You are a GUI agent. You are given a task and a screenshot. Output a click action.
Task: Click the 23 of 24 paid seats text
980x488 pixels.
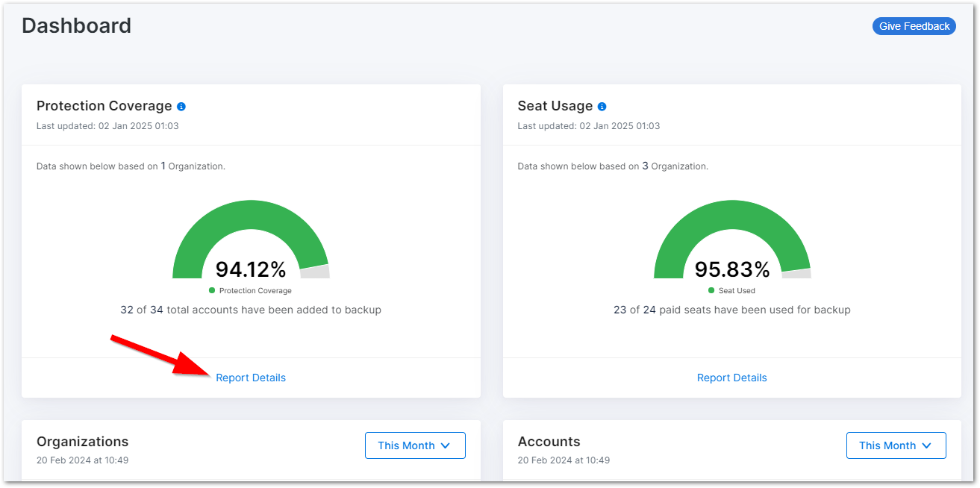[x=732, y=310]
